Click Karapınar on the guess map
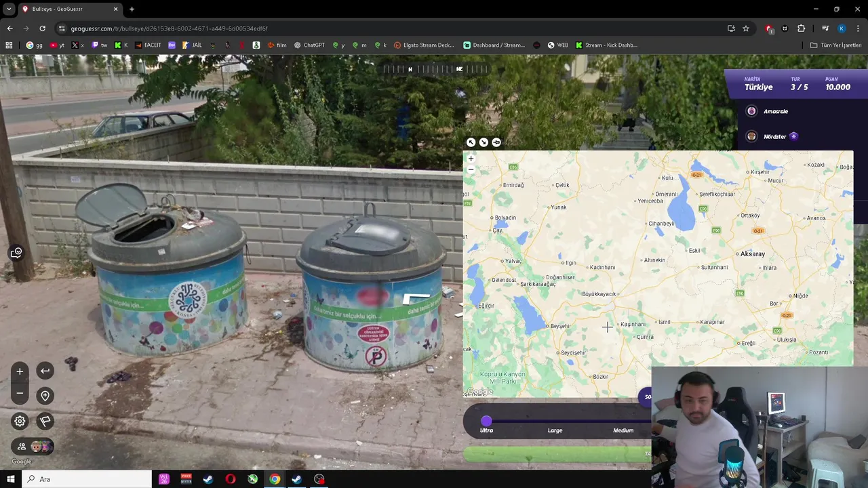The width and height of the screenshot is (868, 488). coord(712,322)
